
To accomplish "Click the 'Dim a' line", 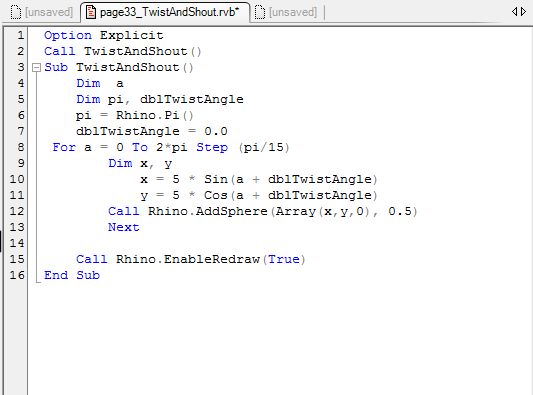I will 100,83.
